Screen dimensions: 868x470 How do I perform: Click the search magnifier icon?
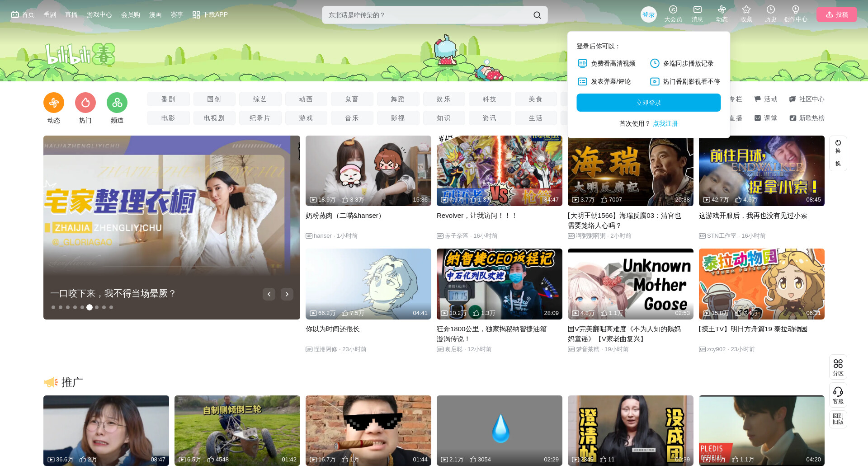point(537,15)
